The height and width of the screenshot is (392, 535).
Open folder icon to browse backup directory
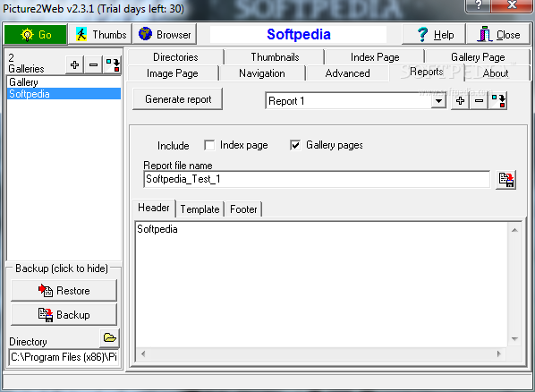coord(110,338)
